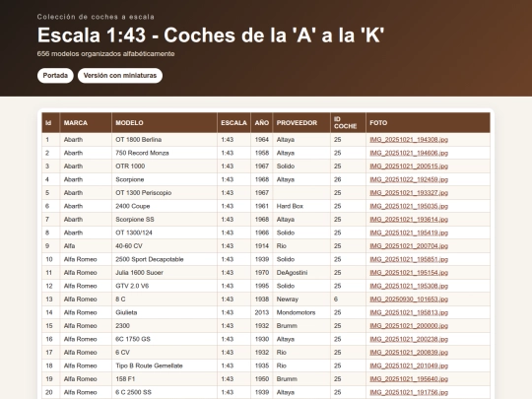Open photo link IMG_20251021_201049.jpg

tap(409, 366)
